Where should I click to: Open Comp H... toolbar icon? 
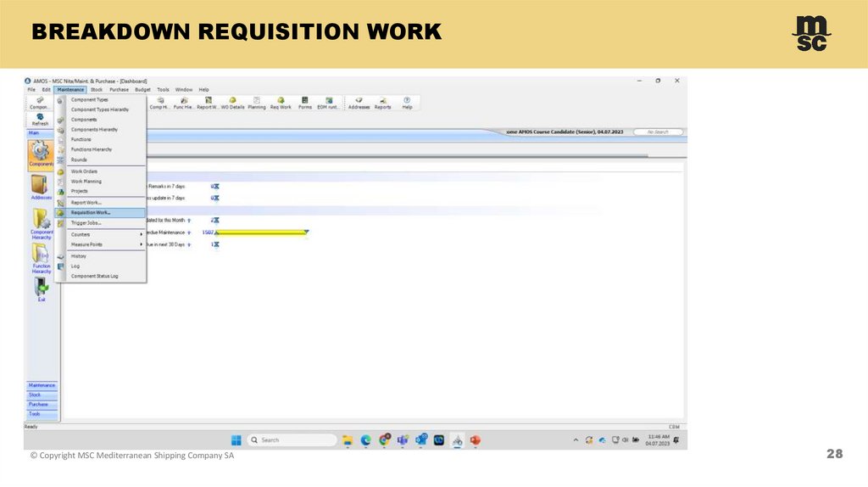(x=159, y=103)
